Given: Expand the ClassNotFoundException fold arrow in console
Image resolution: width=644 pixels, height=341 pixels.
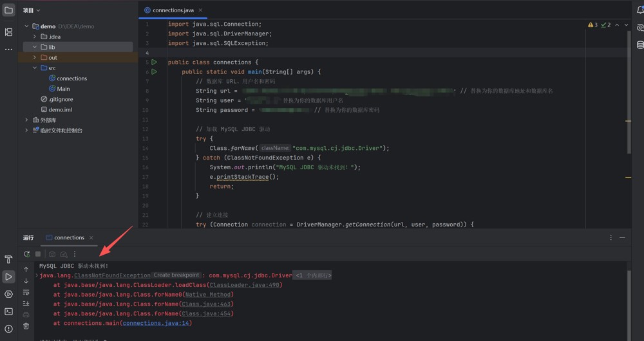Looking at the screenshot, I should (x=37, y=275).
